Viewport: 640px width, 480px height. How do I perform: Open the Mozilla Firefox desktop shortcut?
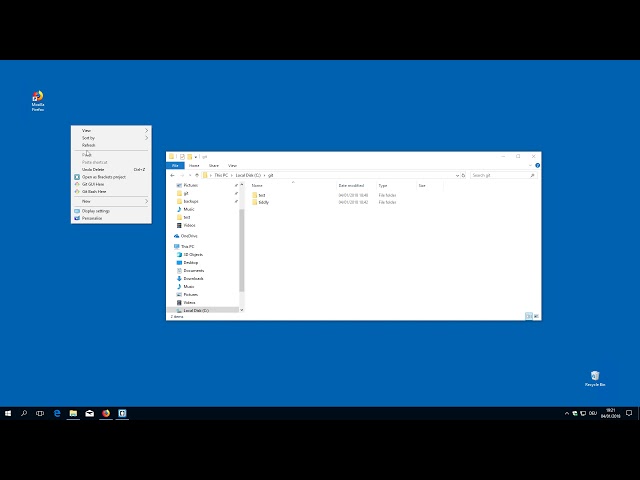point(38,101)
